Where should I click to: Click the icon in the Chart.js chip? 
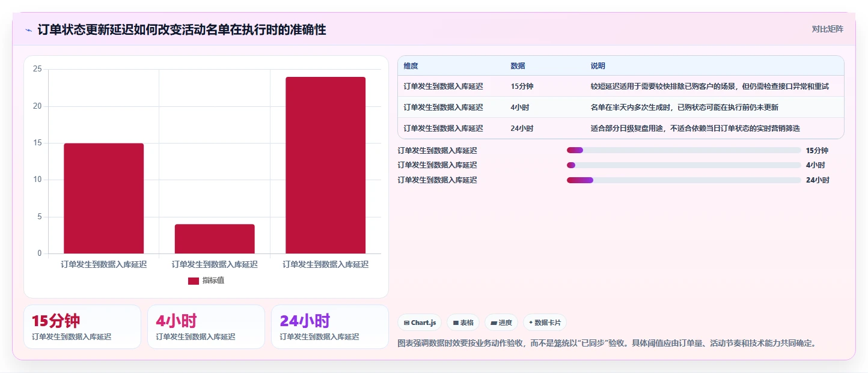[407, 323]
